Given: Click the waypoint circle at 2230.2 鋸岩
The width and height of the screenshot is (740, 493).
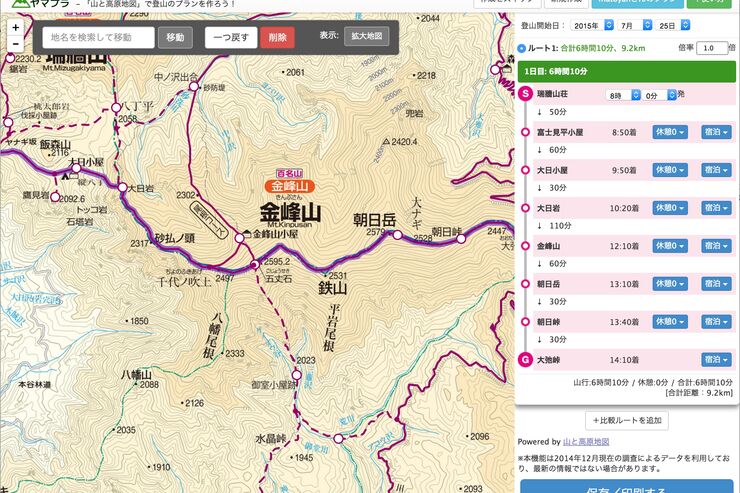Looking at the screenshot, I should click(x=10, y=58).
